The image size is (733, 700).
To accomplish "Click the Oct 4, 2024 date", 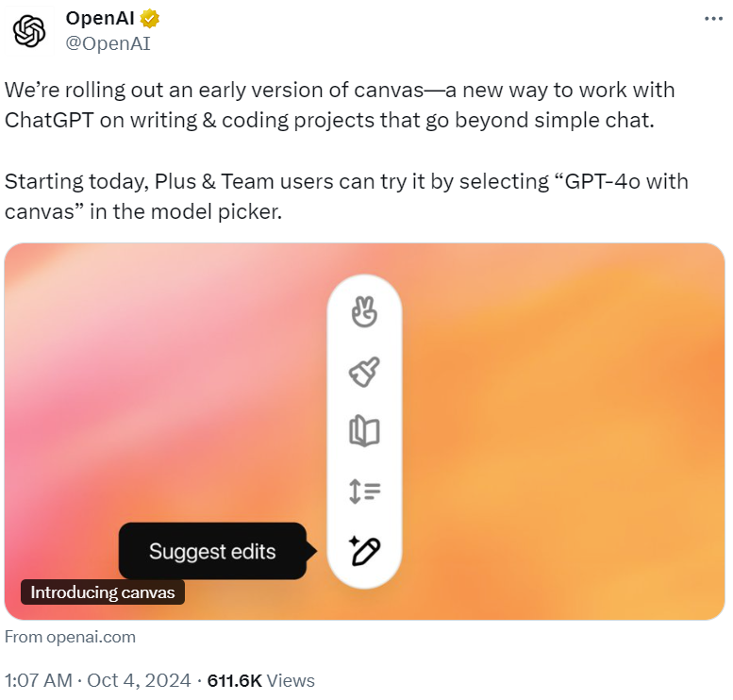I will (139, 680).
